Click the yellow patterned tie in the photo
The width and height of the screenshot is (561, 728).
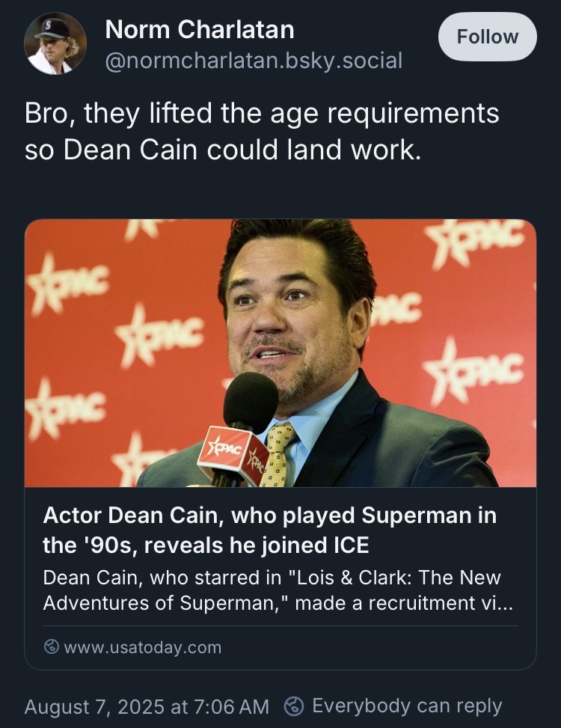coord(277,453)
